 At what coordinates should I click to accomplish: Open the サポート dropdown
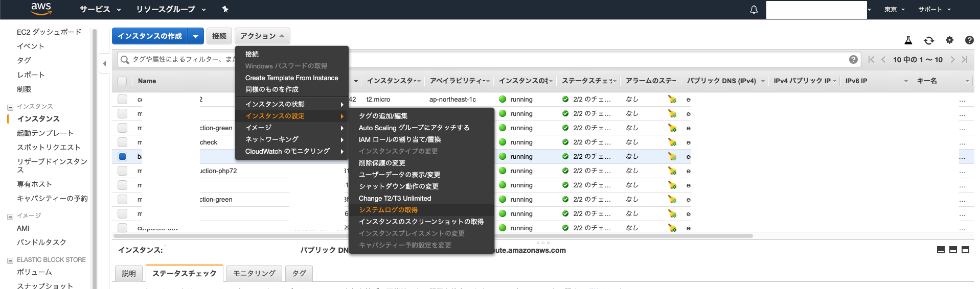click(x=935, y=9)
